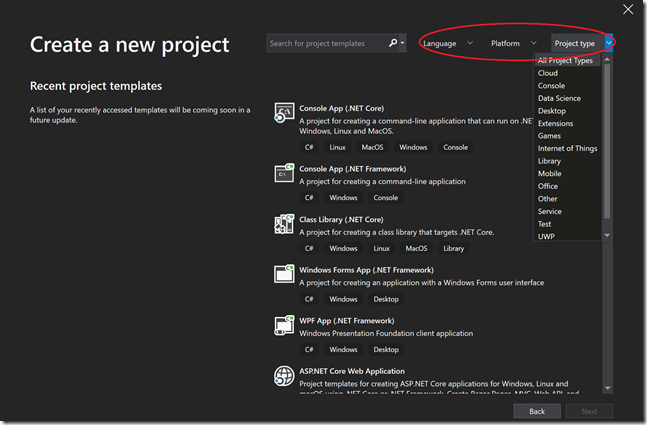The width and height of the screenshot is (647, 425).
Task: Click the disabled Next button
Action: click(x=589, y=411)
